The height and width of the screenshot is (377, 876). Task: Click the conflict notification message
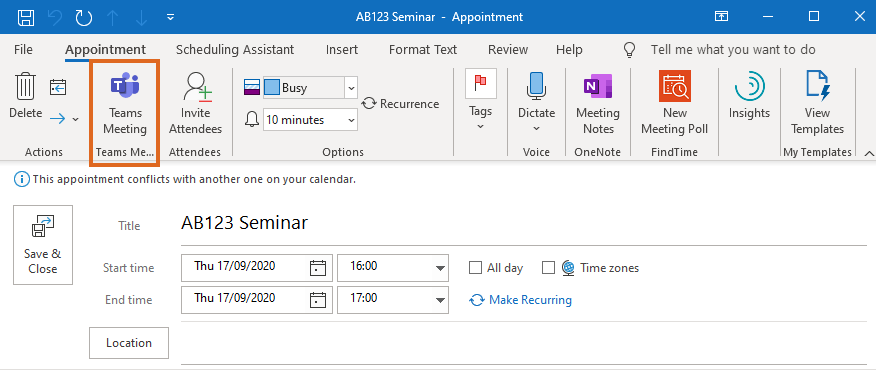click(x=194, y=179)
